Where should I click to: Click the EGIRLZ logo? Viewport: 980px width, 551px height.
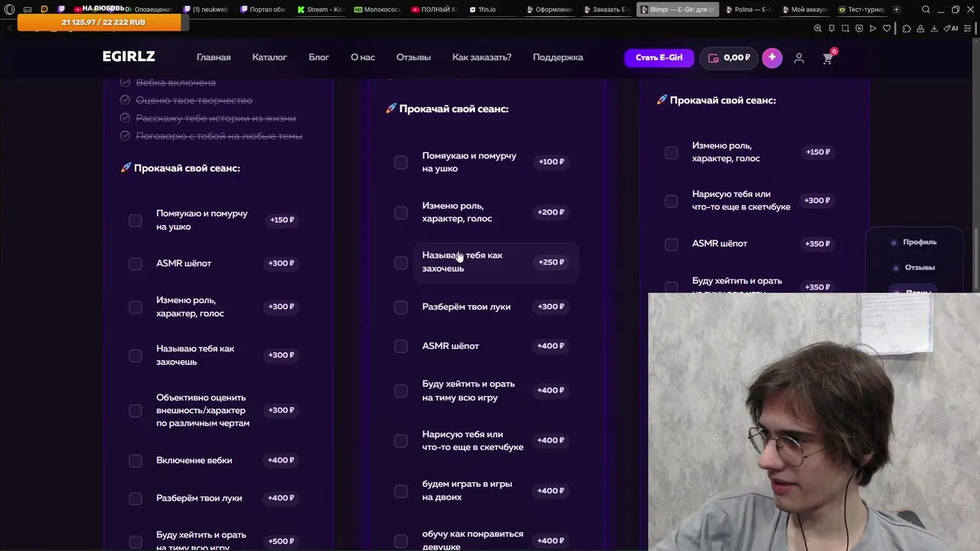(x=129, y=57)
